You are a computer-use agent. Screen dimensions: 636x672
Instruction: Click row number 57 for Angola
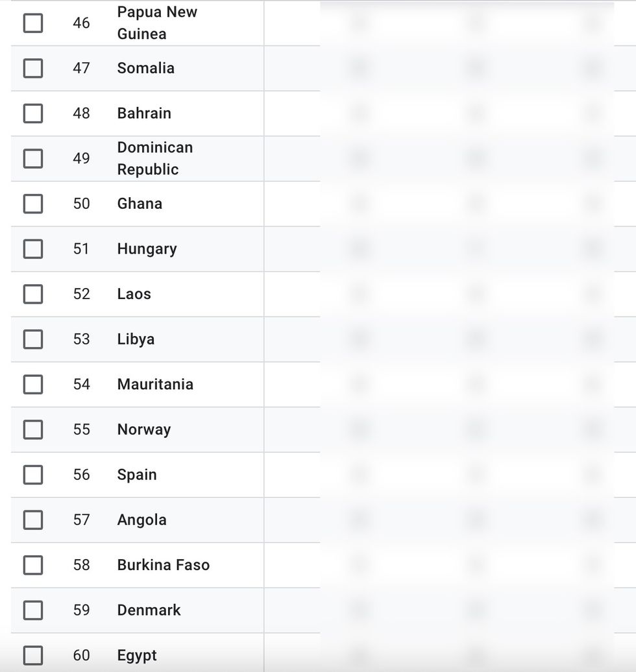(82, 520)
